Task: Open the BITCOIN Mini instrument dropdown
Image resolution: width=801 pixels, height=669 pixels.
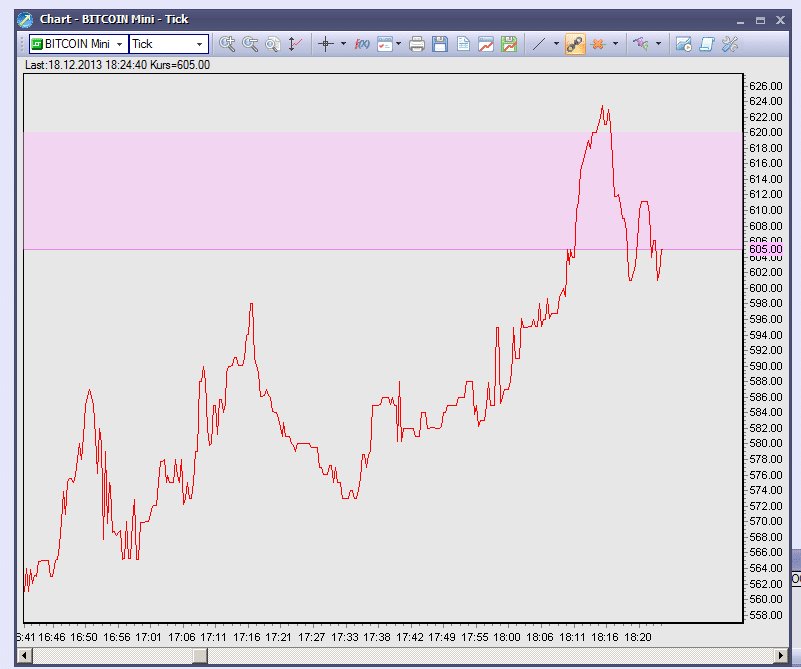Action: tap(119, 44)
